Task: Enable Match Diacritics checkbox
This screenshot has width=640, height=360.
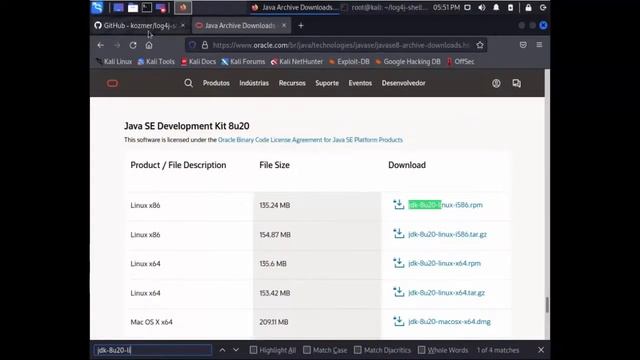Action: point(358,350)
